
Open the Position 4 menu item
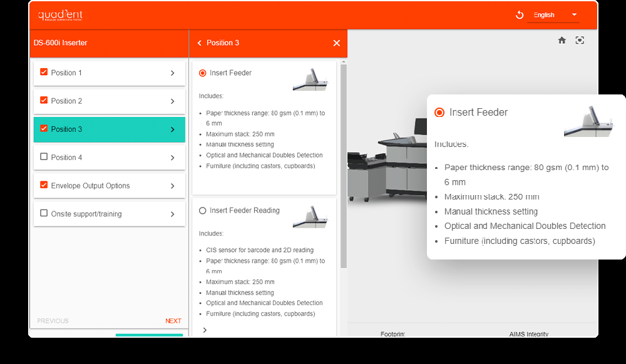[110, 158]
